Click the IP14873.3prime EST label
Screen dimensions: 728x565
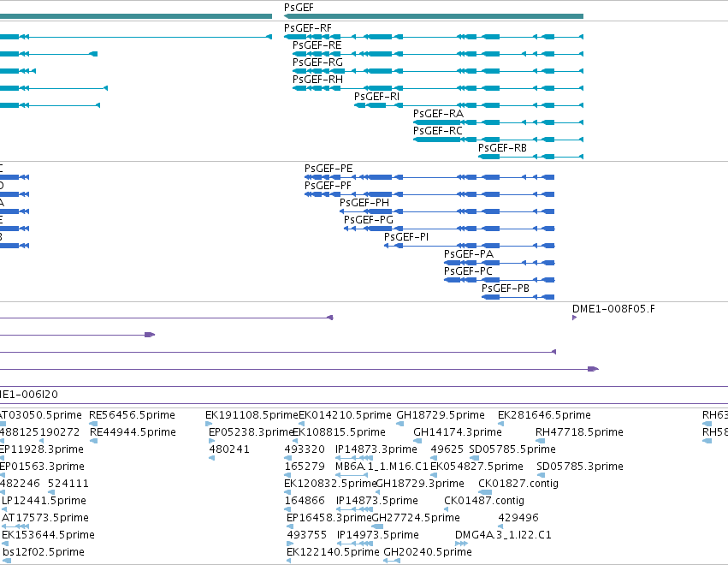point(376,449)
